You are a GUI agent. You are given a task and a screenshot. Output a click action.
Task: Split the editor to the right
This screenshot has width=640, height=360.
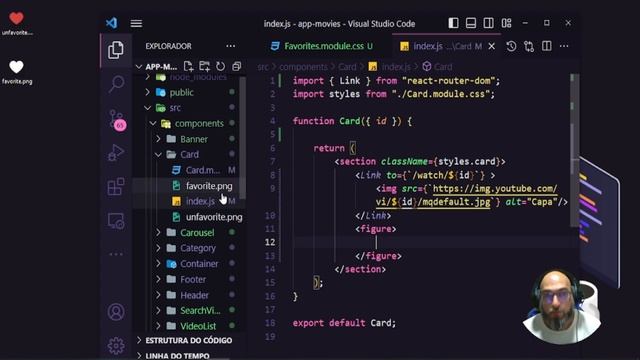coord(547,46)
